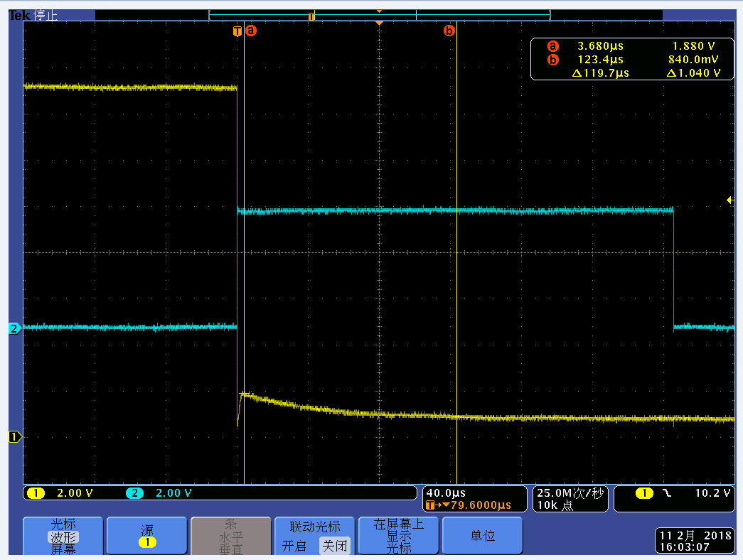Click the greyed 条 水平 垂直 bars button
Viewport: 743px width, 560px height.
coord(231,536)
